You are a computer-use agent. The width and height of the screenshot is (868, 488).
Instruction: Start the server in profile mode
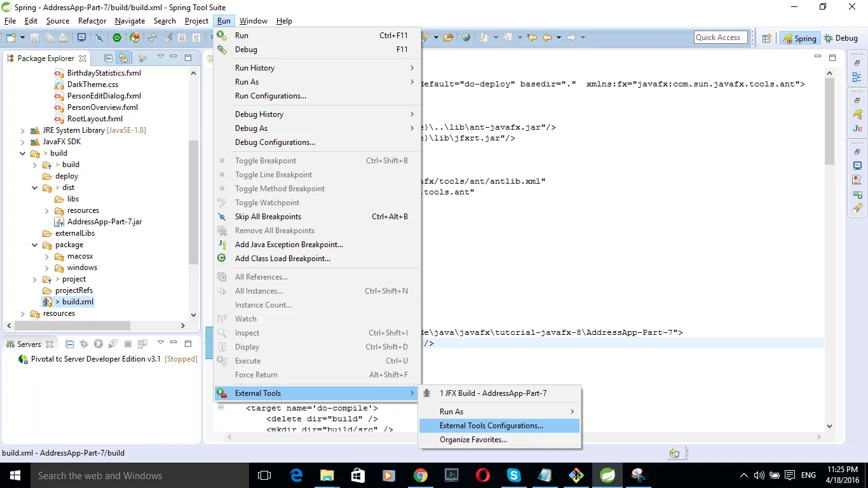113,344
